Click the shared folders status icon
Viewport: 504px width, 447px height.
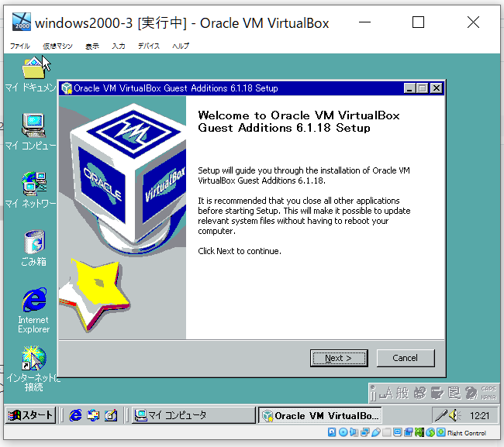(x=387, y=432)
